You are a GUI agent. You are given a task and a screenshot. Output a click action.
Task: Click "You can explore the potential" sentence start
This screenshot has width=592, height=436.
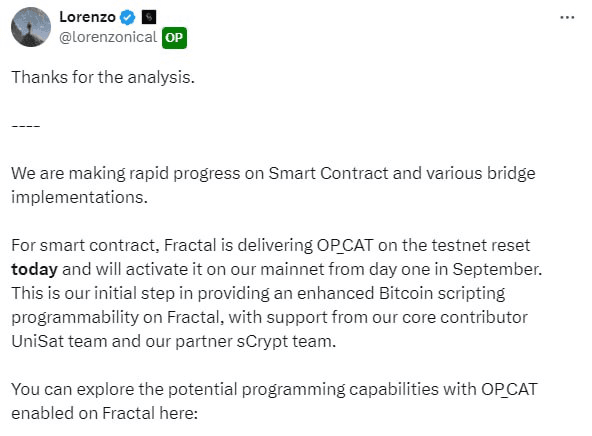coord(125,389)
